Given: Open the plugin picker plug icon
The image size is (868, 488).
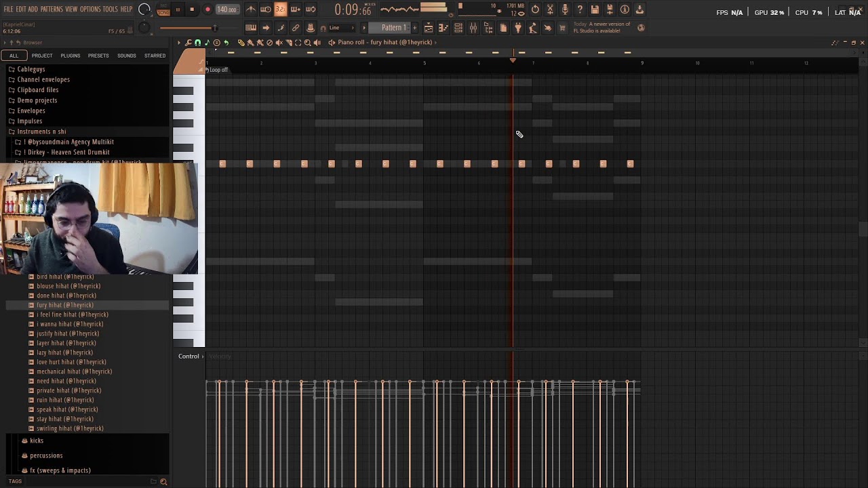Looking at the screenshot, I should 518,28.
